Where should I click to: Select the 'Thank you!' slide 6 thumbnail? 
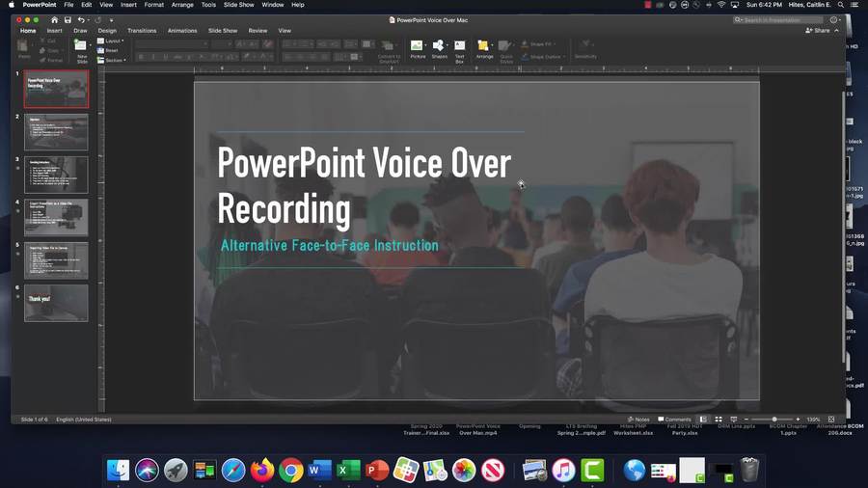[x=56, y=303]
